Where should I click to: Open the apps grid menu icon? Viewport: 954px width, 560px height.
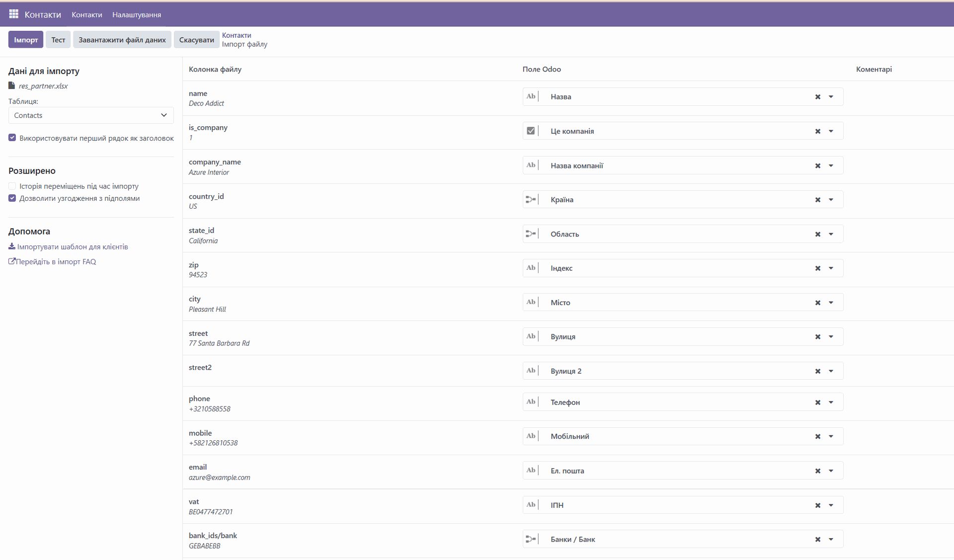click(x=13, y=14)
